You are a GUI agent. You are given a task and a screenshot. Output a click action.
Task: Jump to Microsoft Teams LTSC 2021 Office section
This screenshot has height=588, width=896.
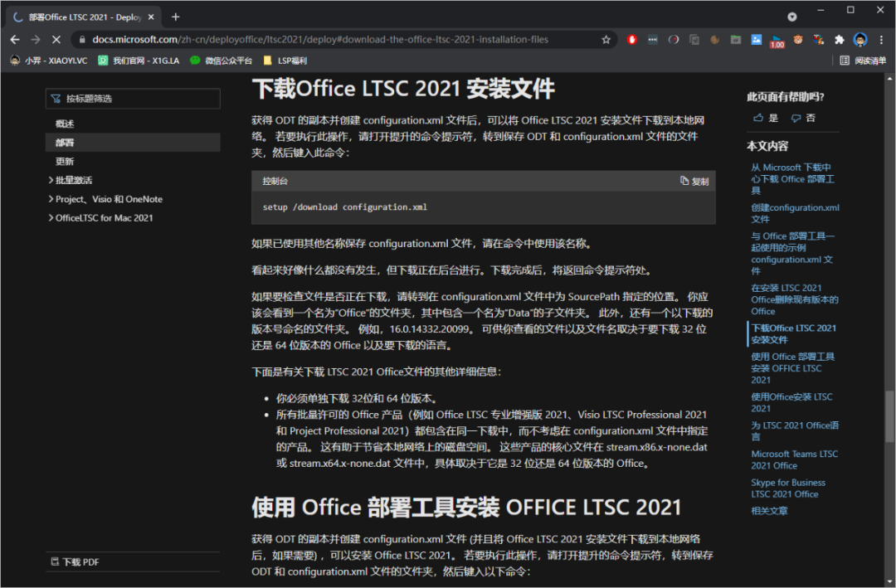point(794,459)
